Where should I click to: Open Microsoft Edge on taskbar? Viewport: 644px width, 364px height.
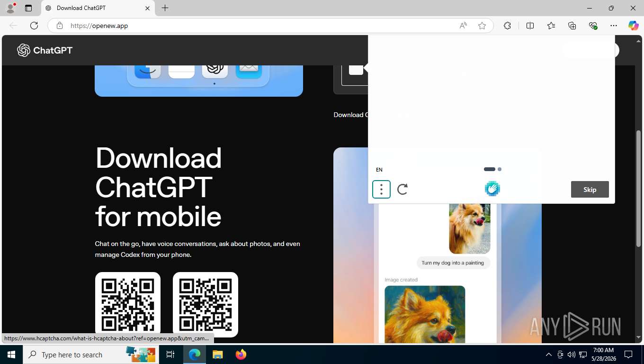(195, 355)
